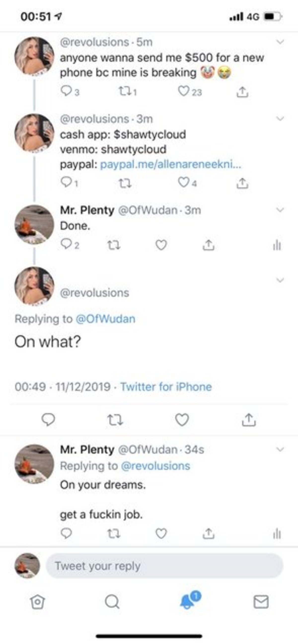
Task: Like the 'On your dreams' reply
Action: [x=161, y=534]
